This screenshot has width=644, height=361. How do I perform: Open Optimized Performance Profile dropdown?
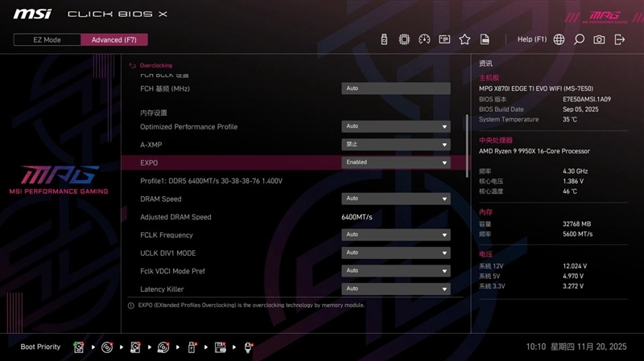(x=396, y=126)
